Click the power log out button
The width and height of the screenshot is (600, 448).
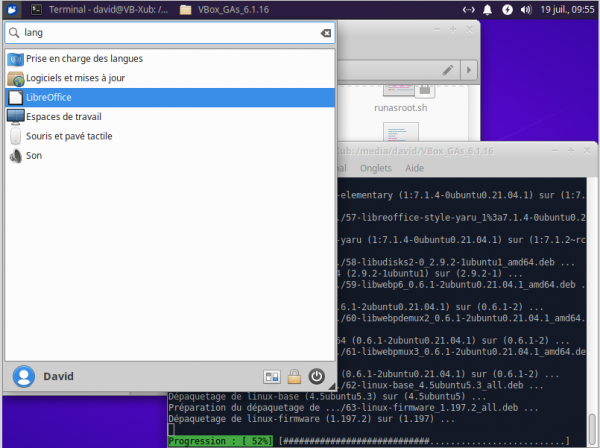click(317, 377)
